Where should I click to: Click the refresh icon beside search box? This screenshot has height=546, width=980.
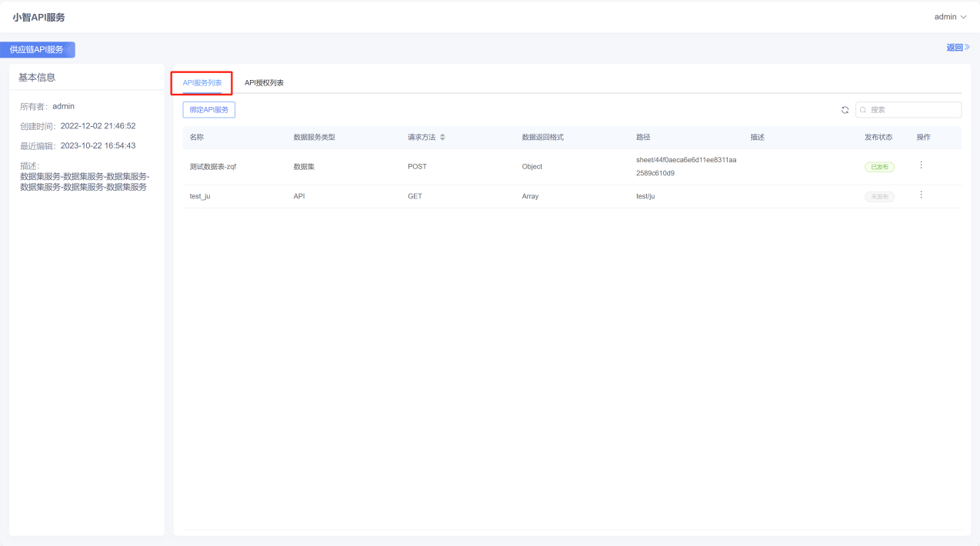(x=845, y=110)
